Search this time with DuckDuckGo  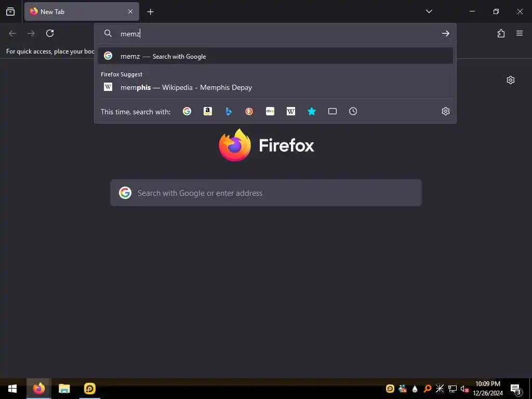(249, 111)
